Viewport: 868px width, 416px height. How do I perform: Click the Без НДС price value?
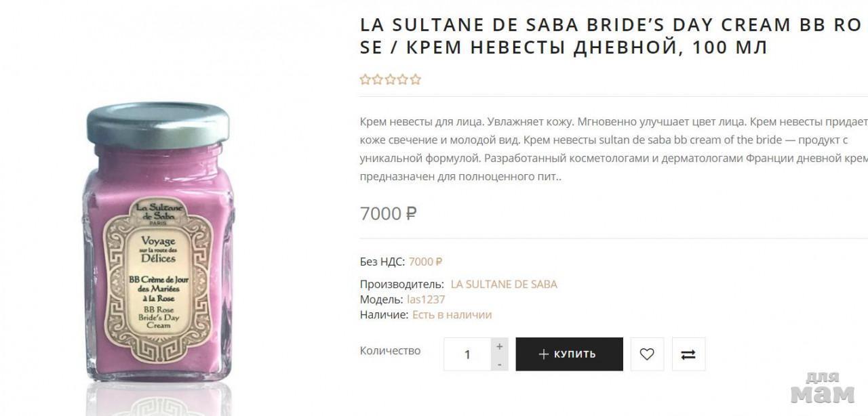point(425,262)
